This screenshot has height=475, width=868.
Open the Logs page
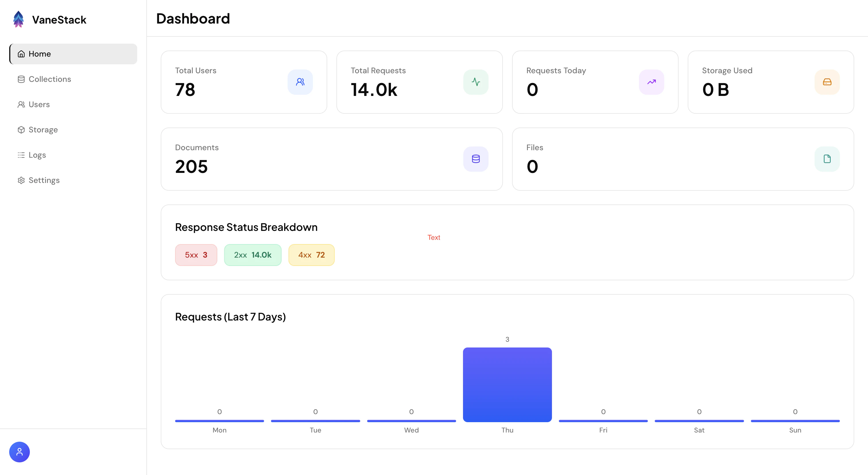coord(37,155)
